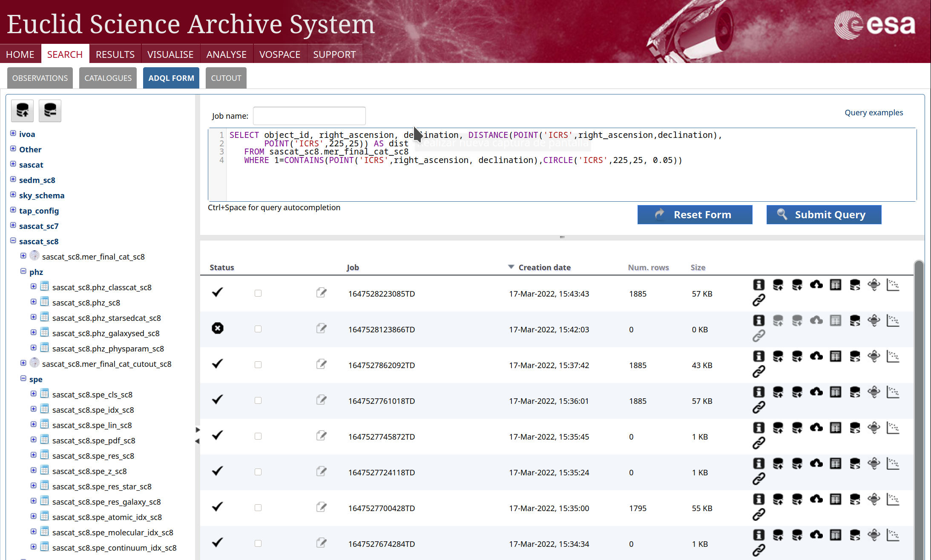Click the second database icon above schema tree

coord(50,111)
